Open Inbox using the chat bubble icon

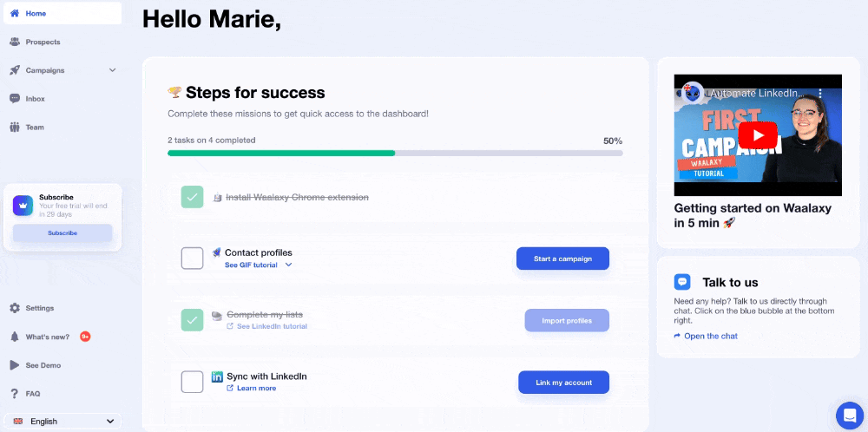click(x=15, y=99)
